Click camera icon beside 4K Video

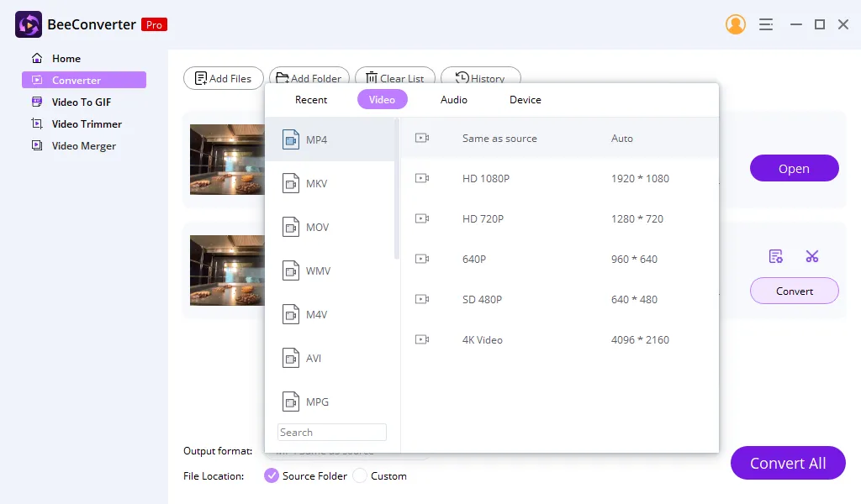422,339
